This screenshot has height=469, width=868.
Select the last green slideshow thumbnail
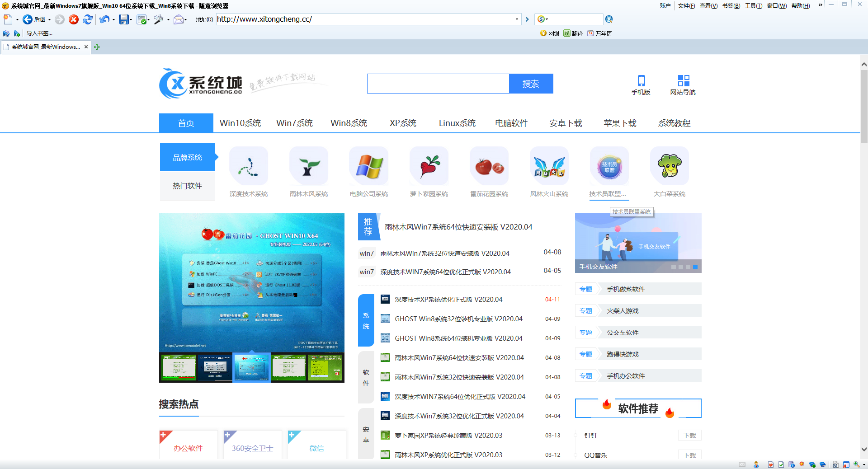325,367
